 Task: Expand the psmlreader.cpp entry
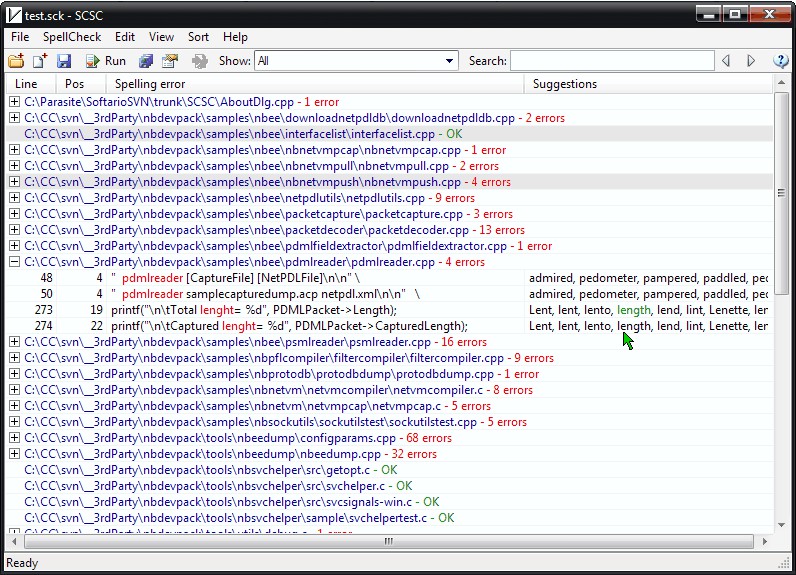pyautogui.click(x=15, y=342)
